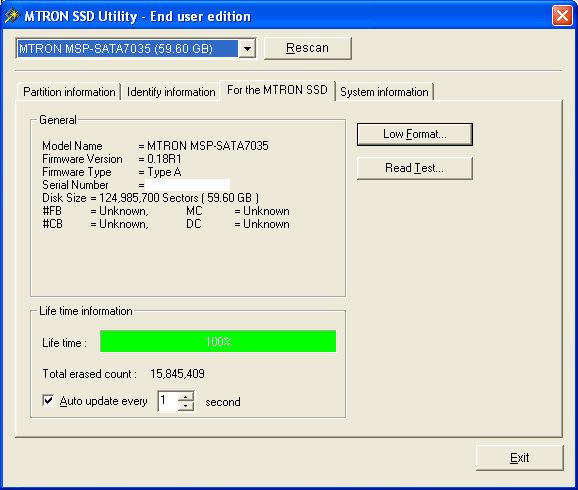Click the Total erased count value 15,845,409

click(177, 374)
